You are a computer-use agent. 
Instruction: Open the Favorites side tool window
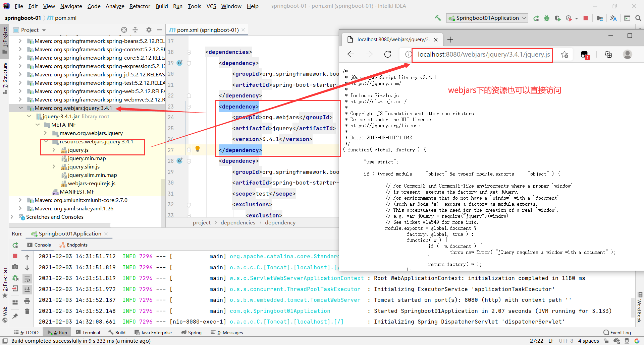(5, 282)
